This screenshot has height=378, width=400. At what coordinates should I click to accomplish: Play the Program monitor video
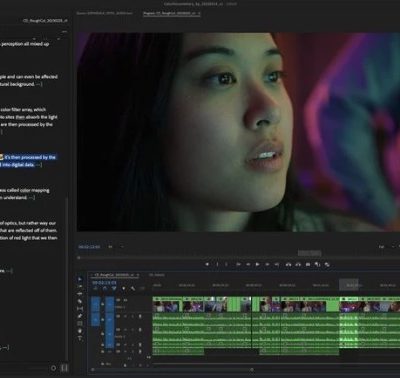[x=257, y=264]
